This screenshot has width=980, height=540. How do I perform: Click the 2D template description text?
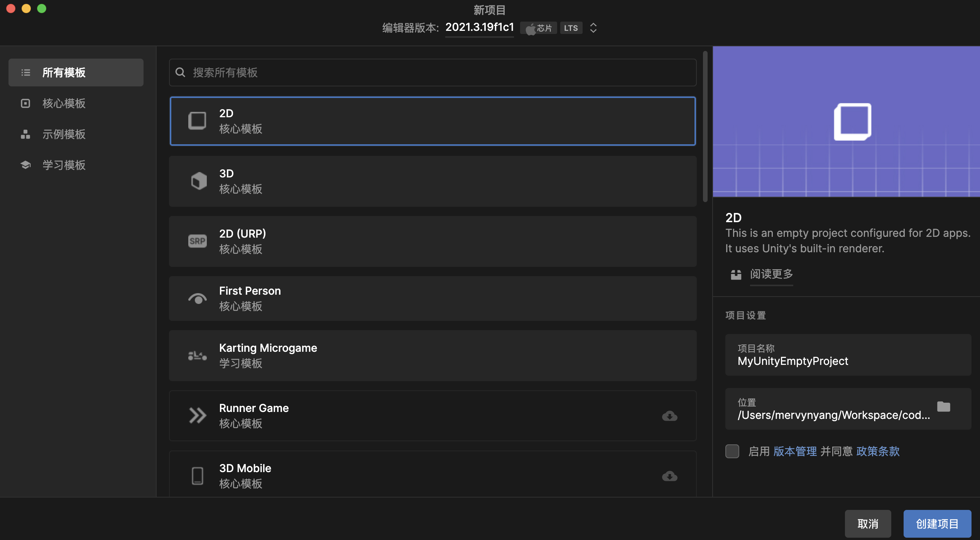[x=848, y=241]
